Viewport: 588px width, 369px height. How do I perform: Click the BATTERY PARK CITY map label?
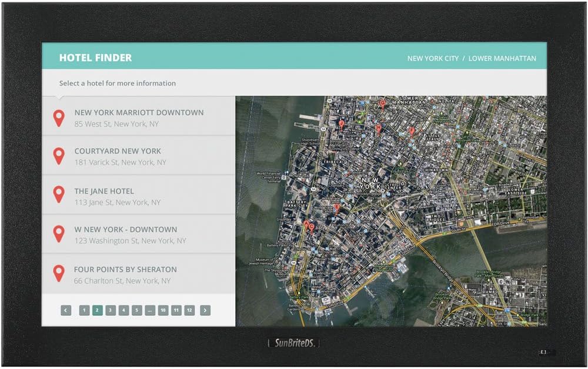(x=297, y=204)
